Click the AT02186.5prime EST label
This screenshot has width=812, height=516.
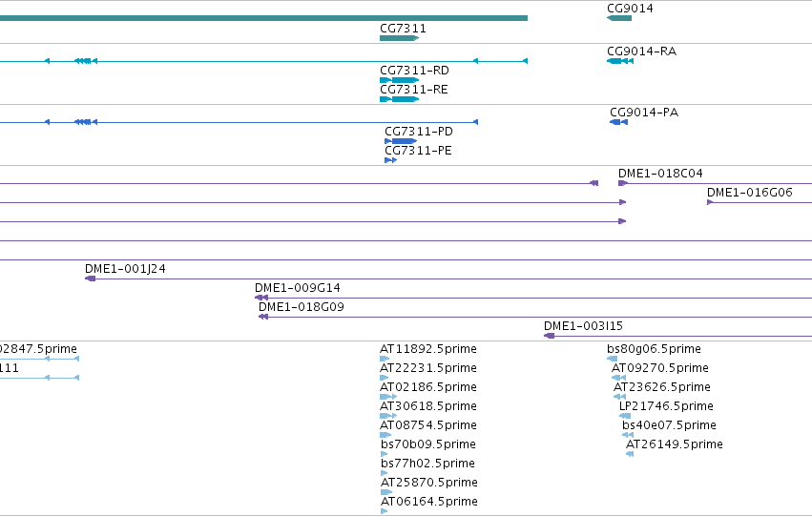pyautogui.click(x=428, y=387)
